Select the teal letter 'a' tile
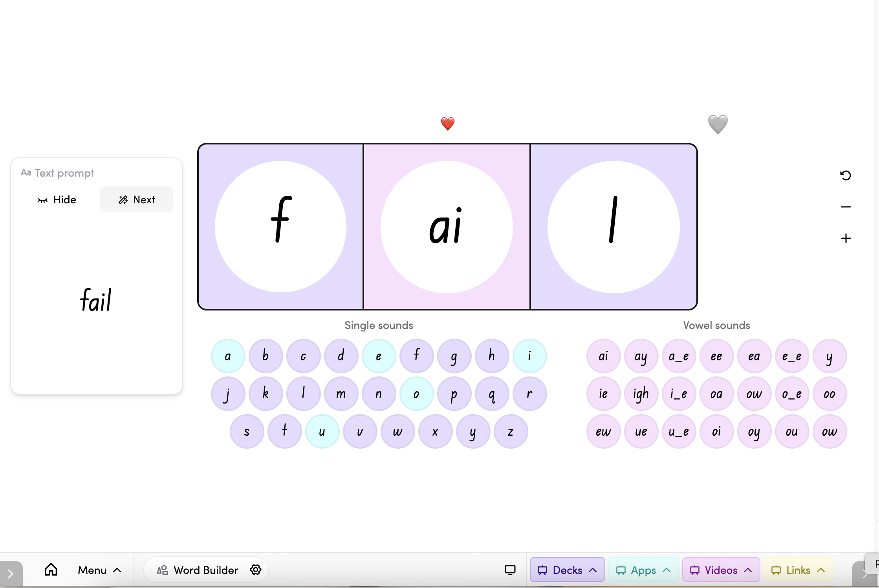The width and height of the screenshot is (879, 588). coord(228,356)
